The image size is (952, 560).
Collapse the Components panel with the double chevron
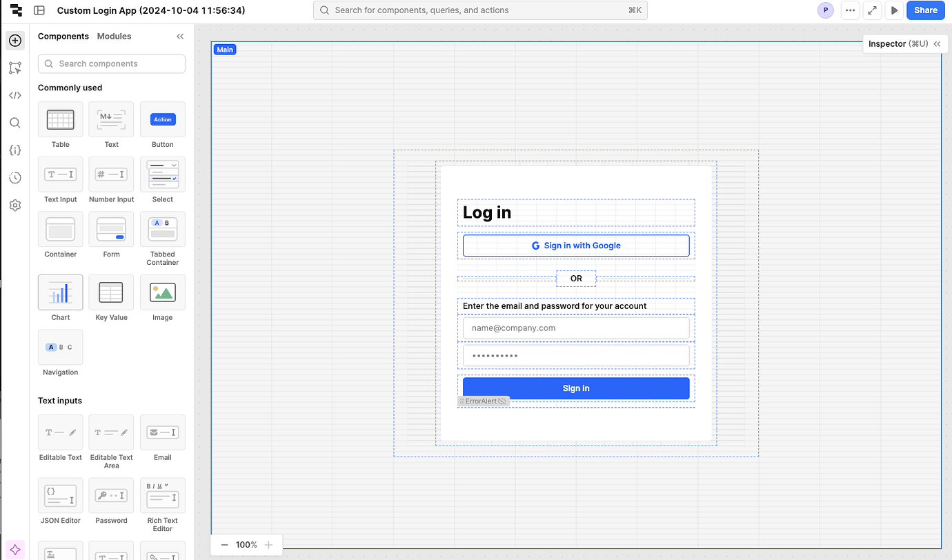[x=179, y=36]
